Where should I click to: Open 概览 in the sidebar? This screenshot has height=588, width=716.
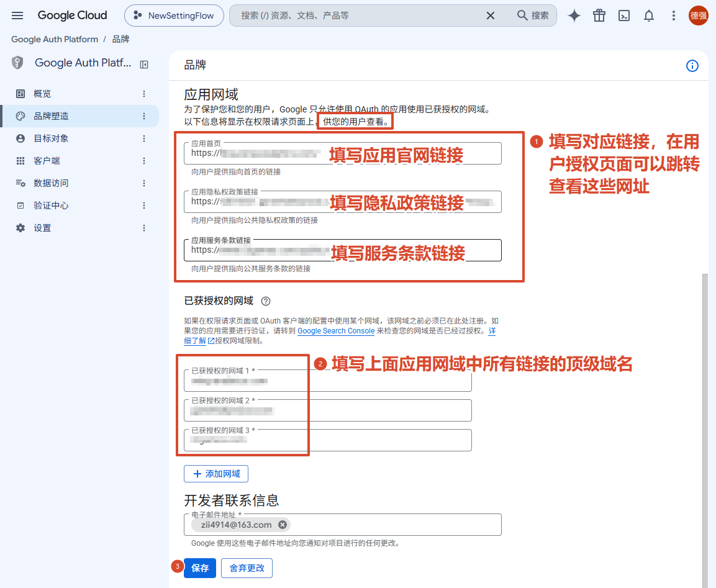[79, 94]
